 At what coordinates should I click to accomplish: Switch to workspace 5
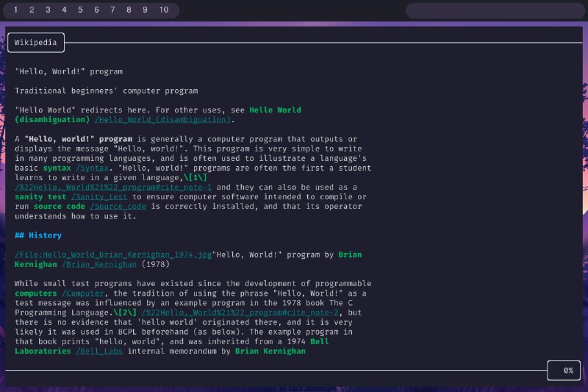(x=80, y=10)
